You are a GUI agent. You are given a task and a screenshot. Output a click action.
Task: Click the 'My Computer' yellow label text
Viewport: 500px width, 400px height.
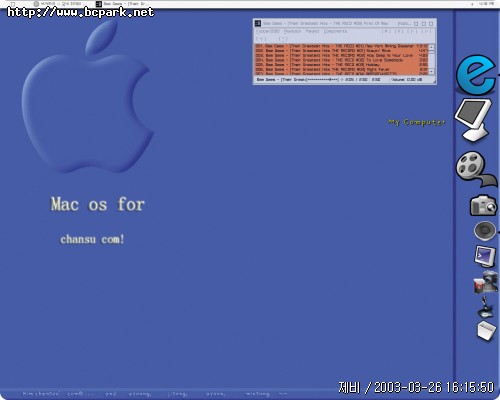point(417,122)
